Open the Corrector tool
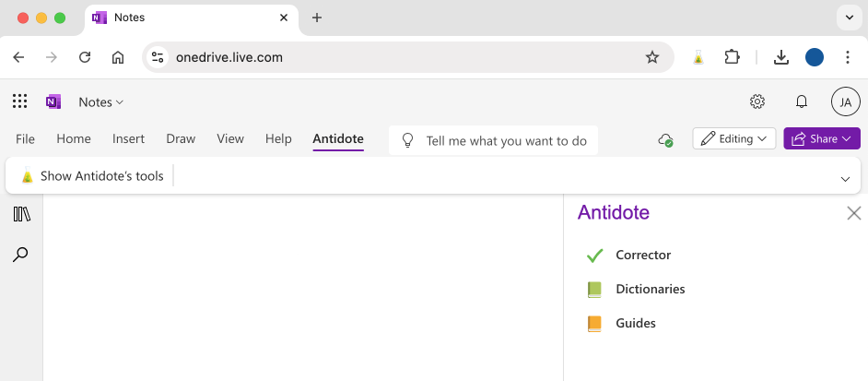Screen dimensions: 868x381 [642, 256]
